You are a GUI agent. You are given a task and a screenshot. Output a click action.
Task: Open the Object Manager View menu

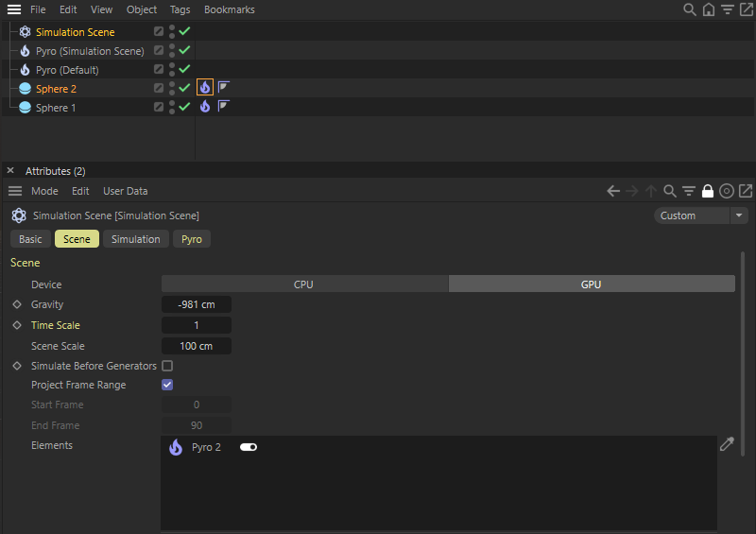(x=101, y=9)
